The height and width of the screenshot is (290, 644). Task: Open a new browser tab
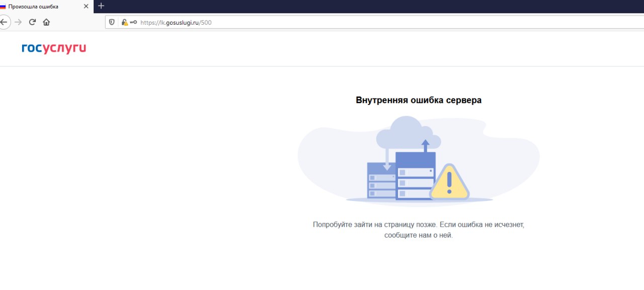coord(101,6)
